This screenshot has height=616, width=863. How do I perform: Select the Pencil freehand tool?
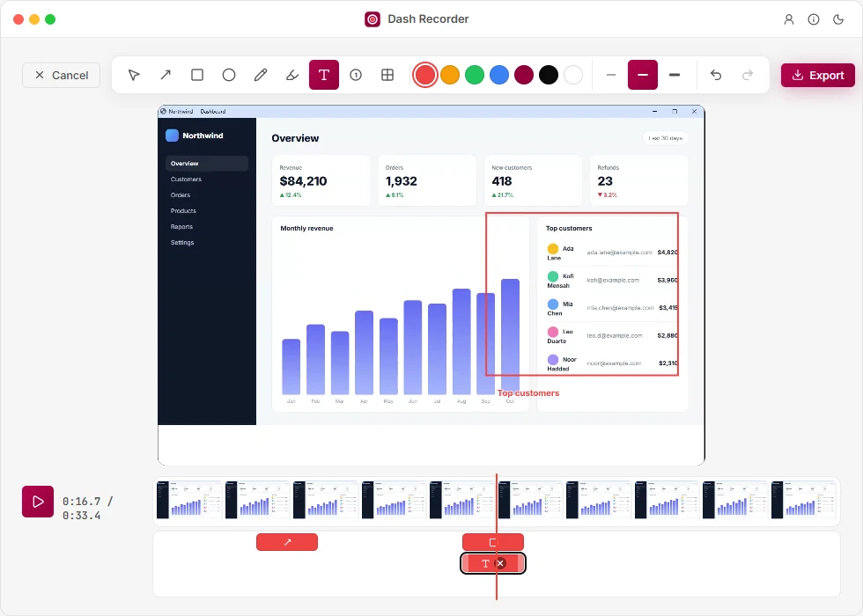(261, 75)
